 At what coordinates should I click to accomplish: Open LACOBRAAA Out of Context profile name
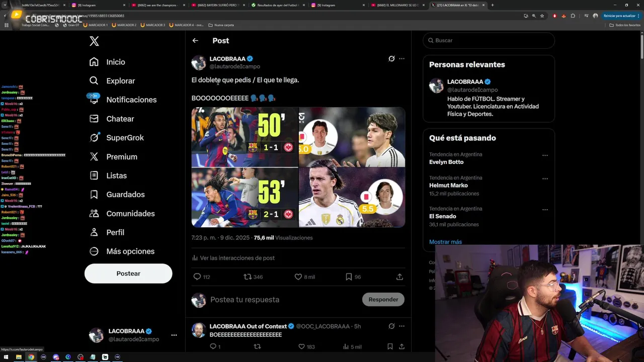(x=248, y=326)
